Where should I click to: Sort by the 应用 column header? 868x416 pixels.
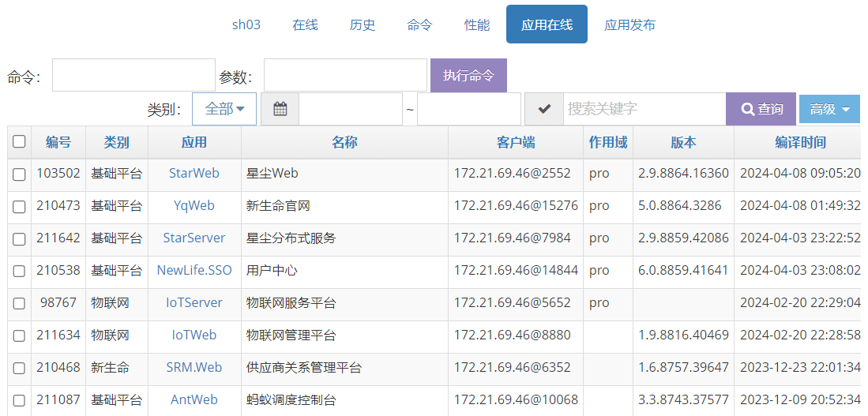pyautogui.click(x=194, y=142)
